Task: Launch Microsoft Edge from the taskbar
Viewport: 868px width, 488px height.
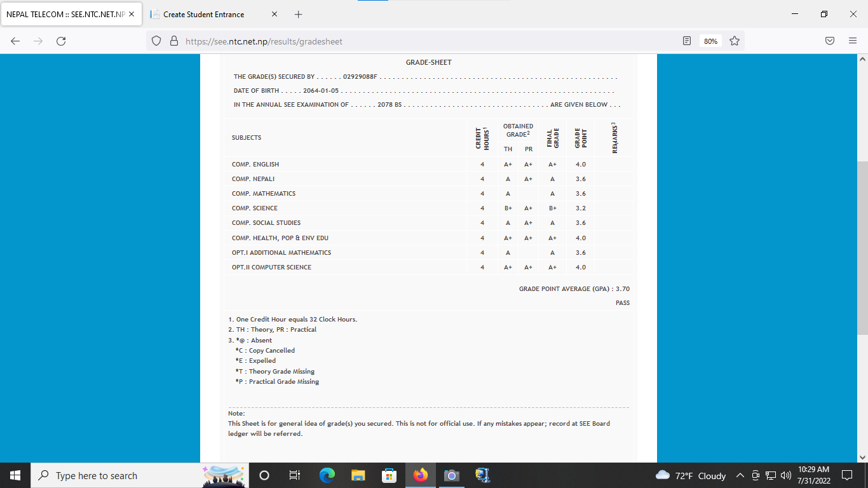Action: point(327,475)
